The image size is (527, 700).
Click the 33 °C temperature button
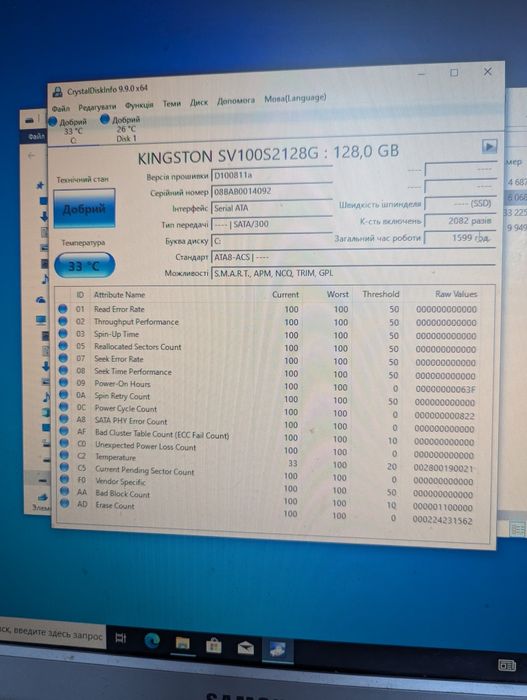(84, 266)
